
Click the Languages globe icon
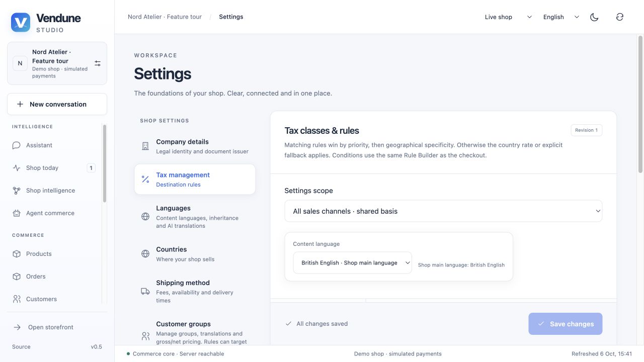(x=145, y=217)
